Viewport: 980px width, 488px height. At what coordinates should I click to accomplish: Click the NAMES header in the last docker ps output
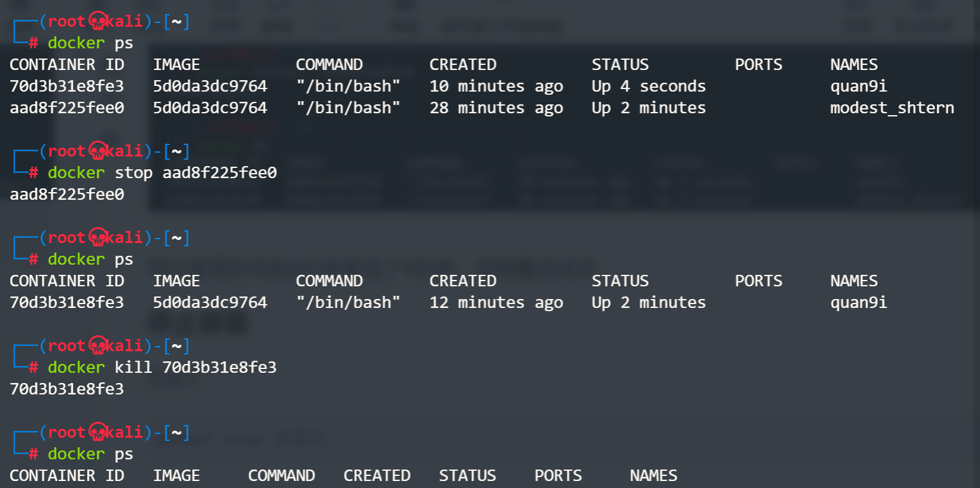[653, 476]
